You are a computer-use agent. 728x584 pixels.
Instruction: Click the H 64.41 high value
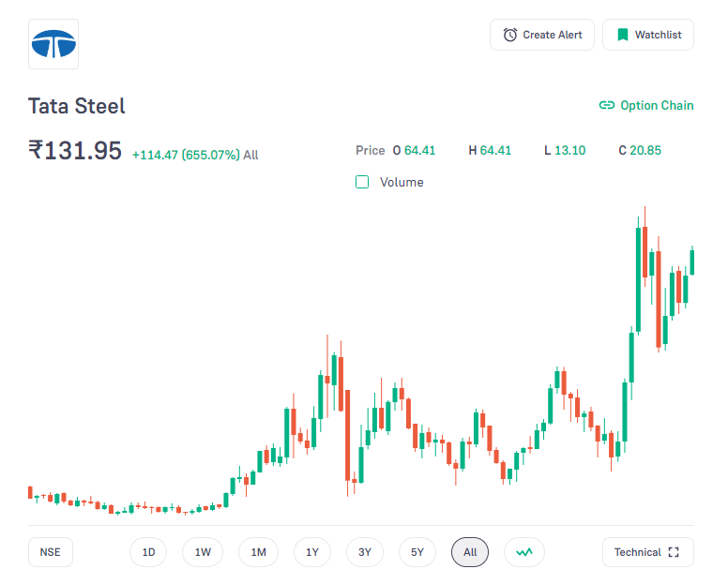pos(490,150)
